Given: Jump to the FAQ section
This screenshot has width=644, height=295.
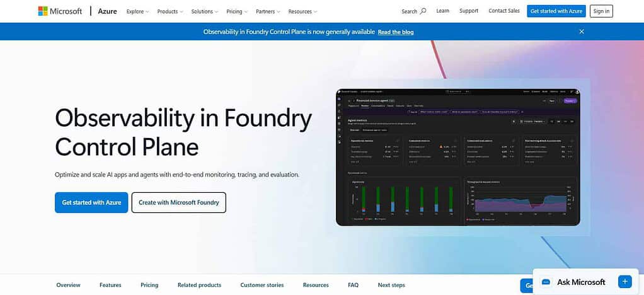Looking at the screenshot, I should pyautogui.click(x=354, y=285).
